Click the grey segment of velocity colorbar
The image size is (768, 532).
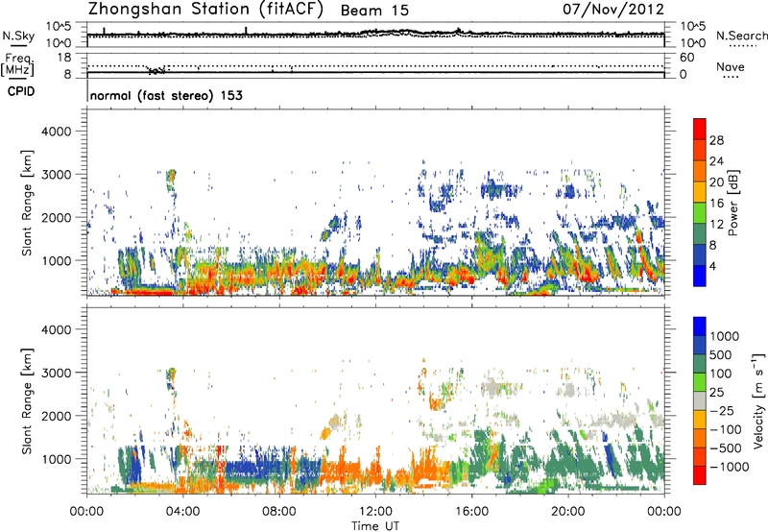point(700,400)
